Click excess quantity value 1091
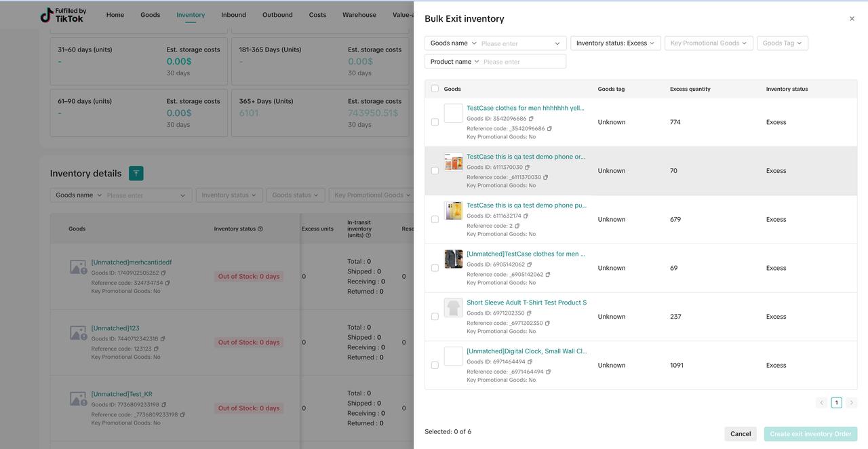This screenshot has width=868, height=449. tap(677, 366)
